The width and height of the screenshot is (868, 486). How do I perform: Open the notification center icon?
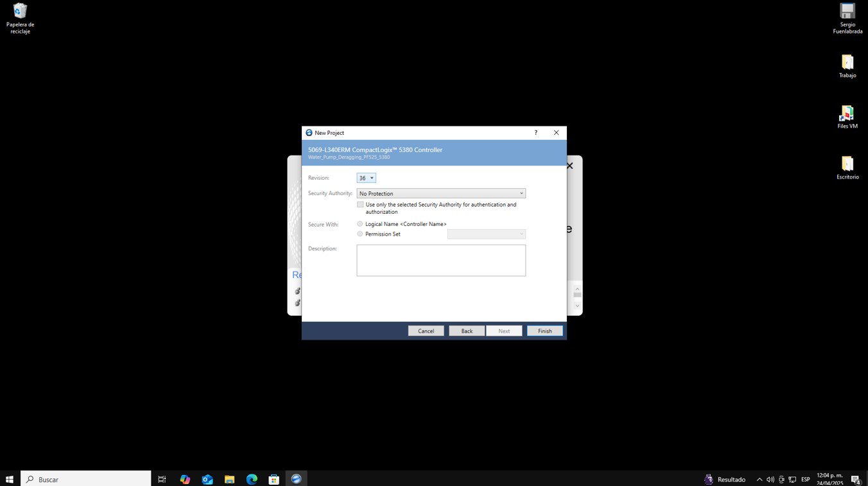click(855, 479)
